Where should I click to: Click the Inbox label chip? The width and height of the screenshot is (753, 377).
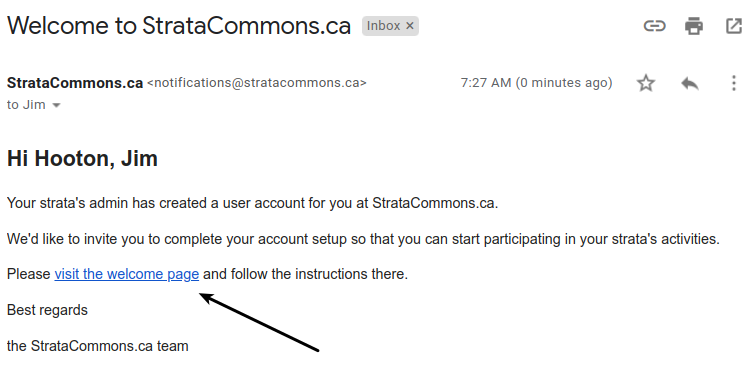point(384,26)
